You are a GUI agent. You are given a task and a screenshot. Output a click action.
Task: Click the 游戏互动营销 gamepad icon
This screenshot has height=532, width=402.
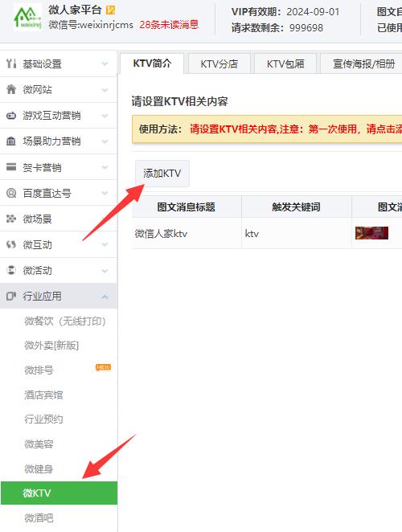11,116
